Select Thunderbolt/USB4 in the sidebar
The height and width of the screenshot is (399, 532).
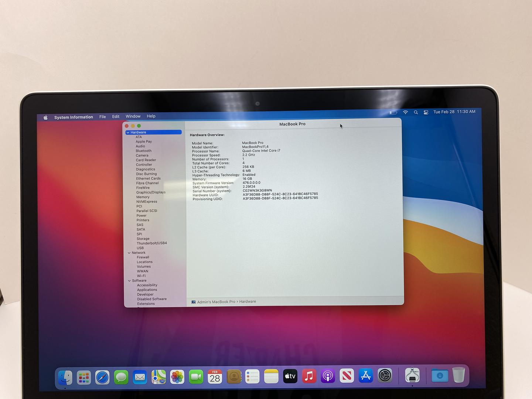click(151, 243)
